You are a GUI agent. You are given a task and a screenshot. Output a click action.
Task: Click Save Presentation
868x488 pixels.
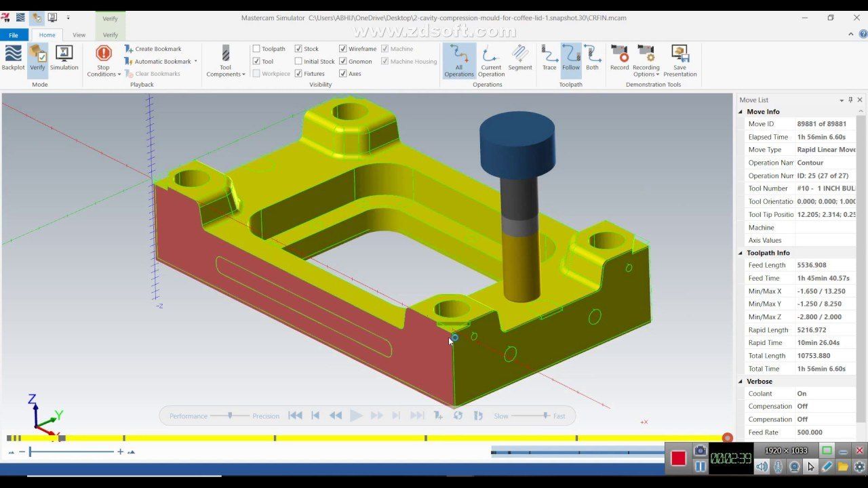point(680,62)
